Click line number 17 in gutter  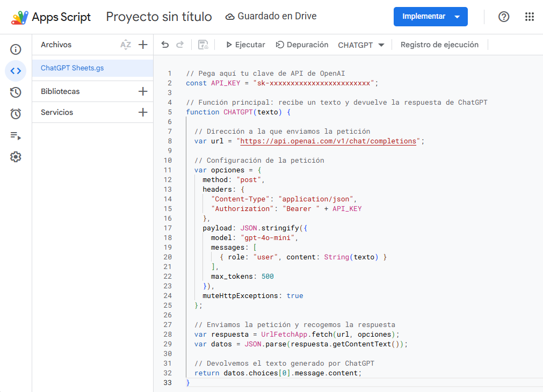click(x=168, y=228)
